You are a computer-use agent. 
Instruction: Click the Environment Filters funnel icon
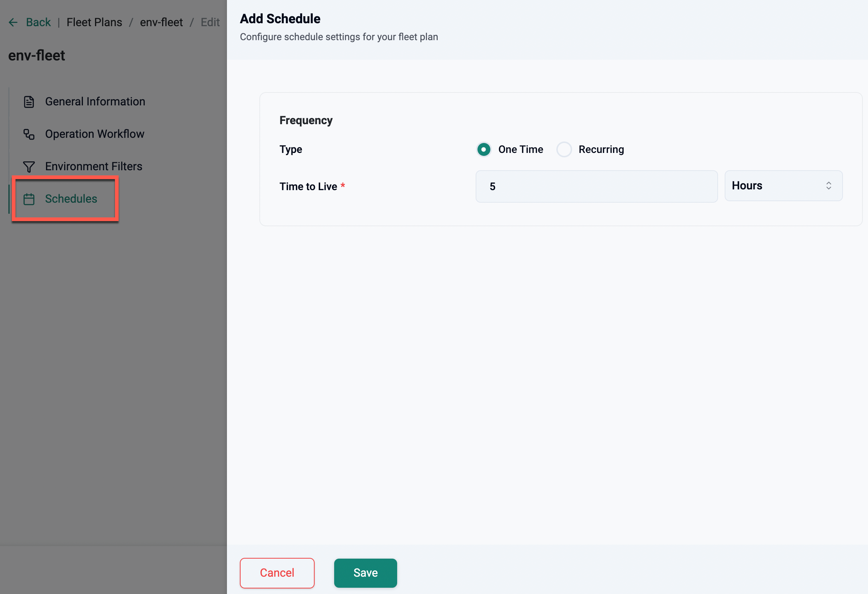(x=29, y=167)
